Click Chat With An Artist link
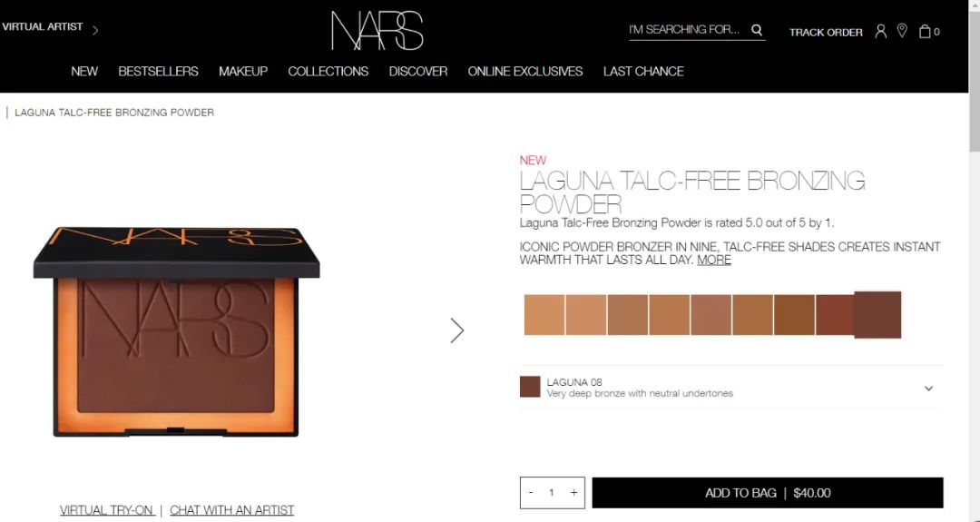The image size is (980, 522). pyautogui.click(x=232, y=510)
